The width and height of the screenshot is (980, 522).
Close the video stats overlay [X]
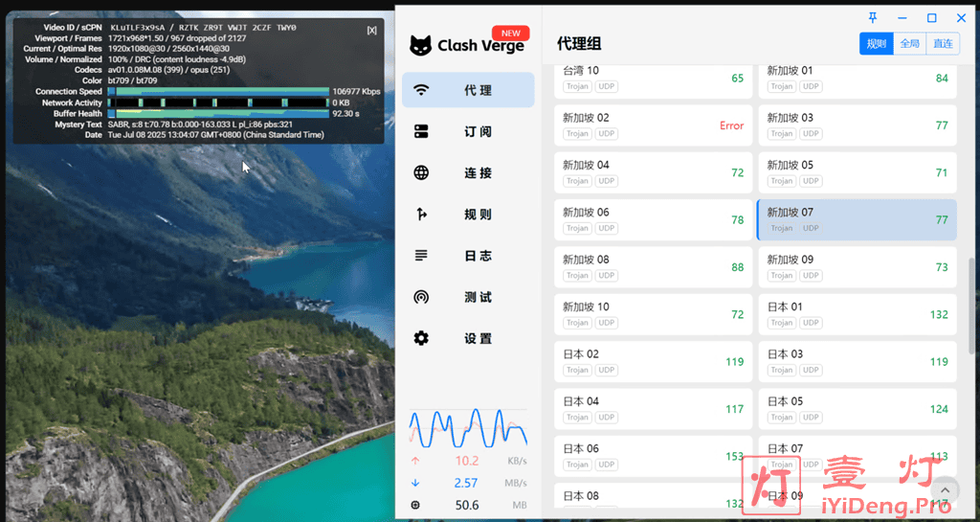tap(372, 30)
